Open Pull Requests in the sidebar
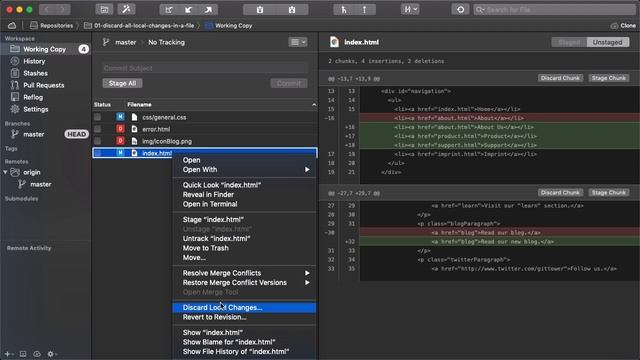Image resolution: width=640 pixels, height=360 pixels. [x=43, y=85]
